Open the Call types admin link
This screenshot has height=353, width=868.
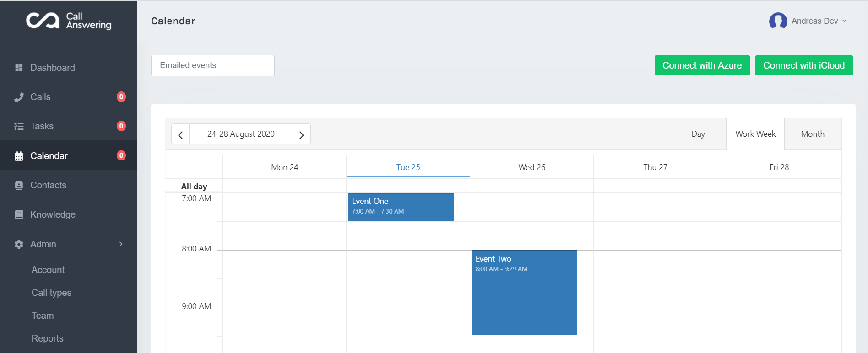(51, 293)
